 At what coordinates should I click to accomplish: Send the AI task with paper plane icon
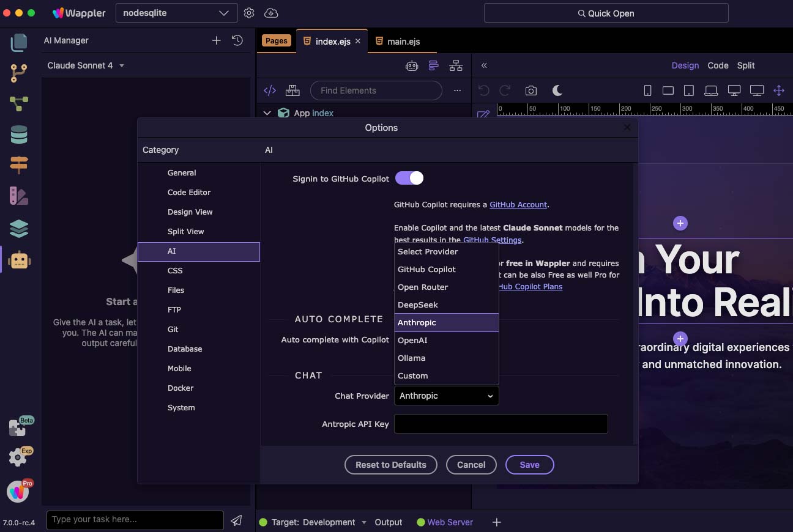point(236,520)
